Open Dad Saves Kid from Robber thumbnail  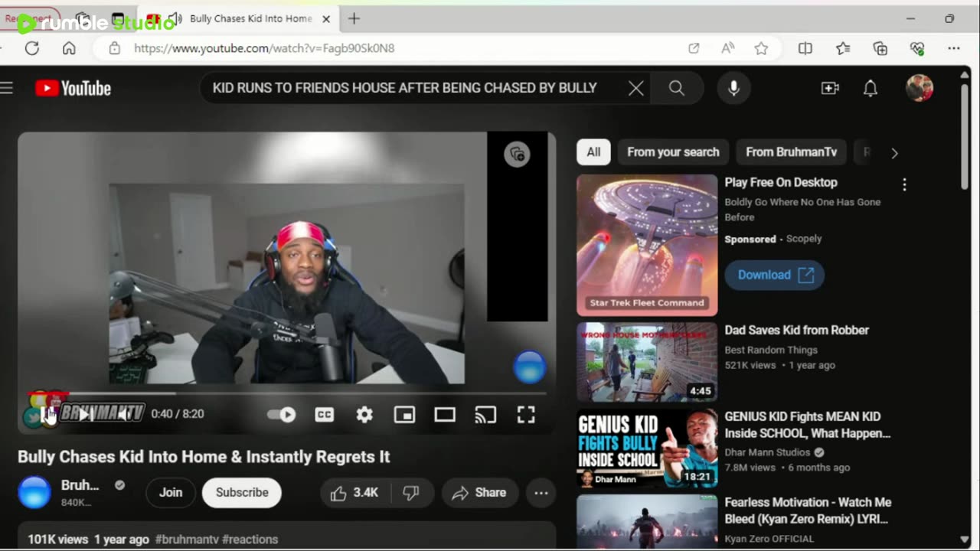click(647, 362)
